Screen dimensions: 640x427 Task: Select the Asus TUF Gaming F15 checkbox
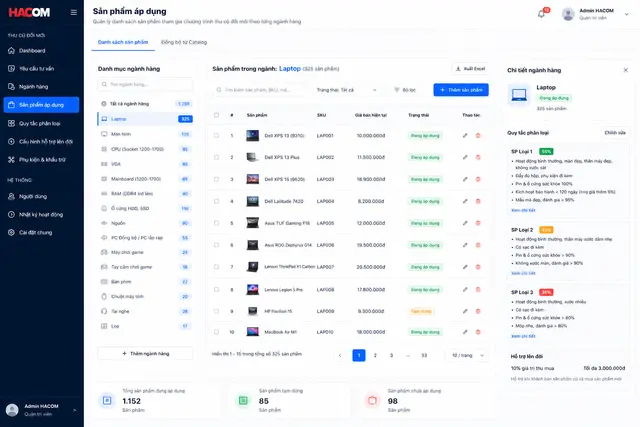[x=216, y=223]
